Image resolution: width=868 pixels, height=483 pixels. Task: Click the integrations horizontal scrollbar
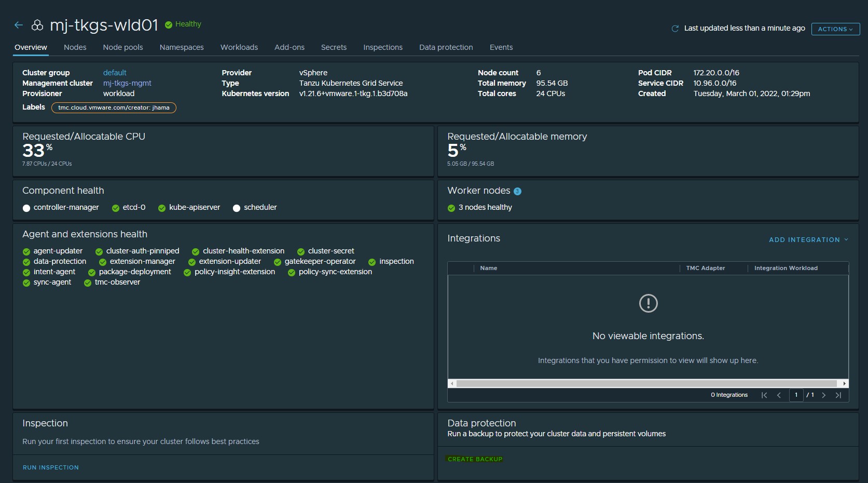646,383
